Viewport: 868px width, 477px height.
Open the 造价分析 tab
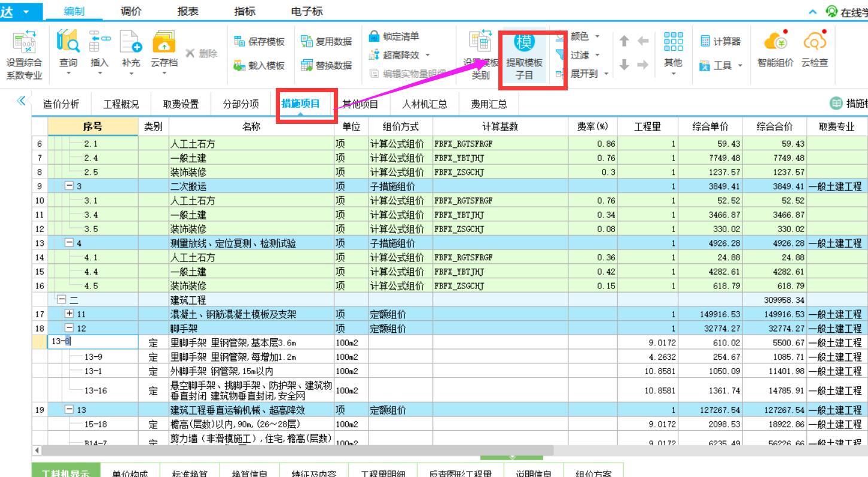pyautogui.click(x=61, y=104)
